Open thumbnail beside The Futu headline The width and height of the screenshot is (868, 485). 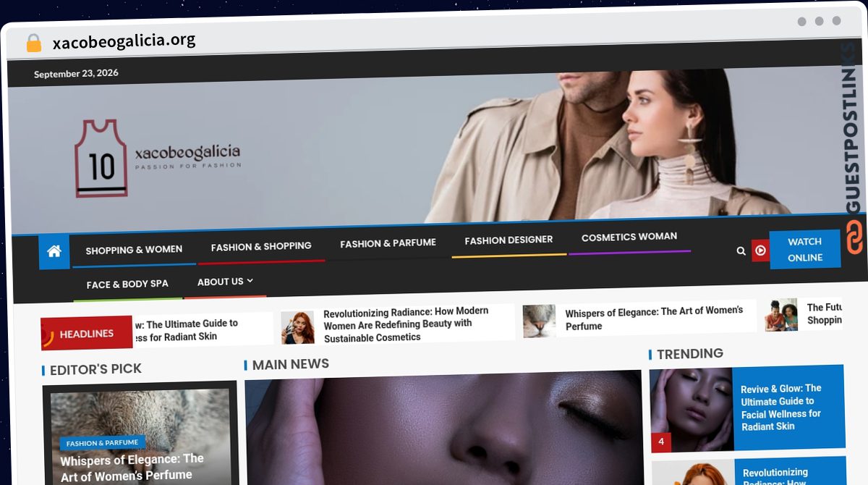click(x=781, y=315)
